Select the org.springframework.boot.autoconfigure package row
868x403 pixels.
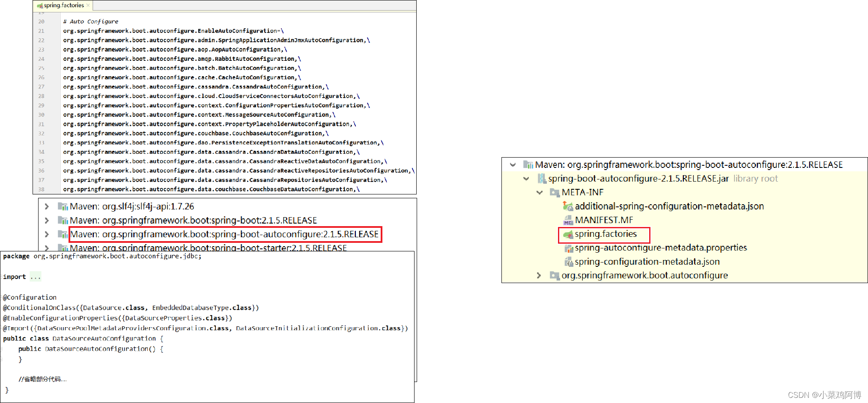(x=644, y=275)
